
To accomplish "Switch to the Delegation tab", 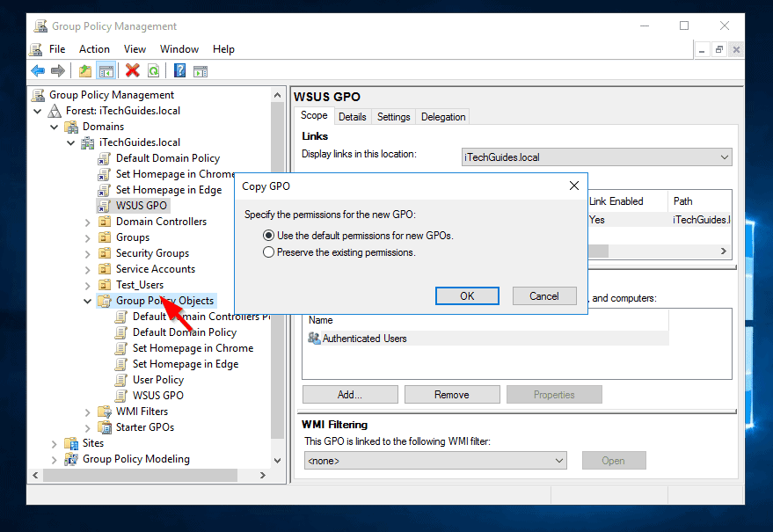I will (x=442, y=117).
